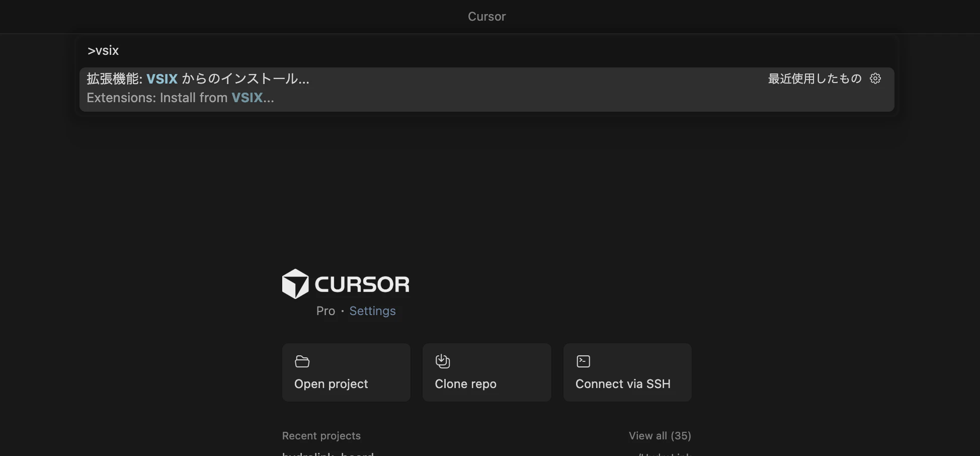
Task: Click the Connect via SSH button
Action: pyautogui.click(x=627, y=372)
